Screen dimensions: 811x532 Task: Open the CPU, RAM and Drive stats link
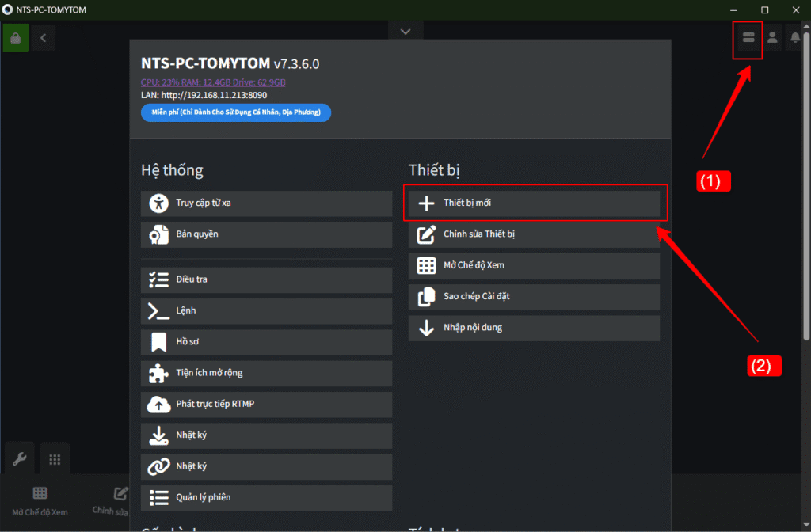212,81
